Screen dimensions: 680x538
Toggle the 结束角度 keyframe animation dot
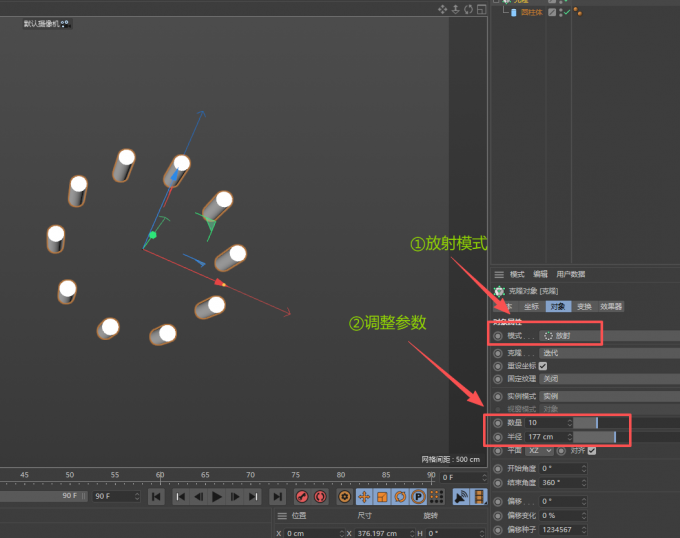(x=498, y=483)
